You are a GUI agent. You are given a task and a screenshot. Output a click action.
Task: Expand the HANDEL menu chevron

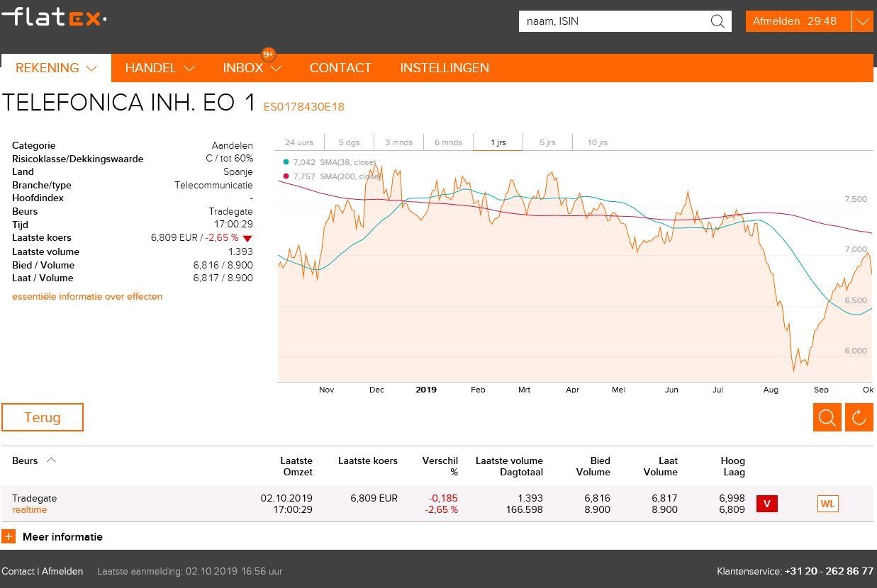[189, 69]
